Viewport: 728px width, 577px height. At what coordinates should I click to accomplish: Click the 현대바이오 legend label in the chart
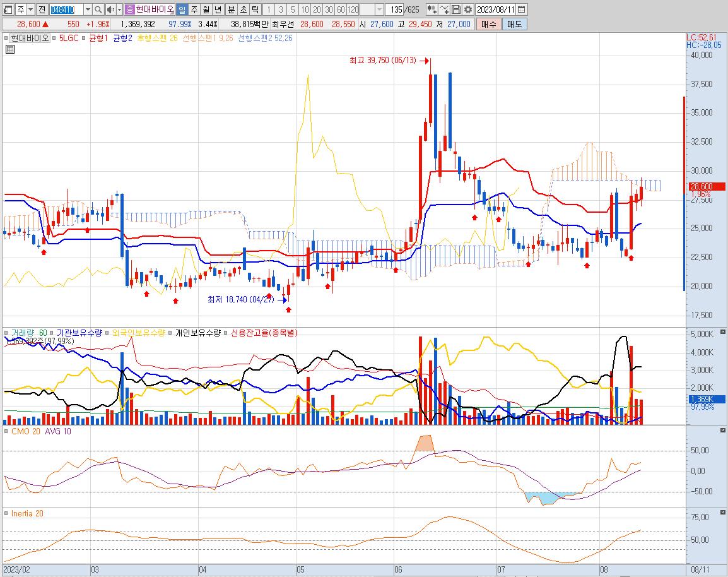(30, 38)
